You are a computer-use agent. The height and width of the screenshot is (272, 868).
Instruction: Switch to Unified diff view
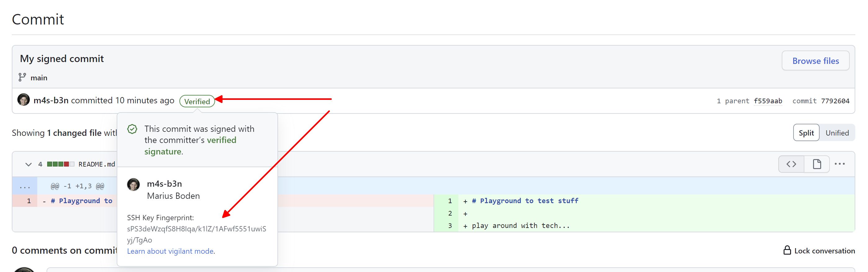coord(837,133)
